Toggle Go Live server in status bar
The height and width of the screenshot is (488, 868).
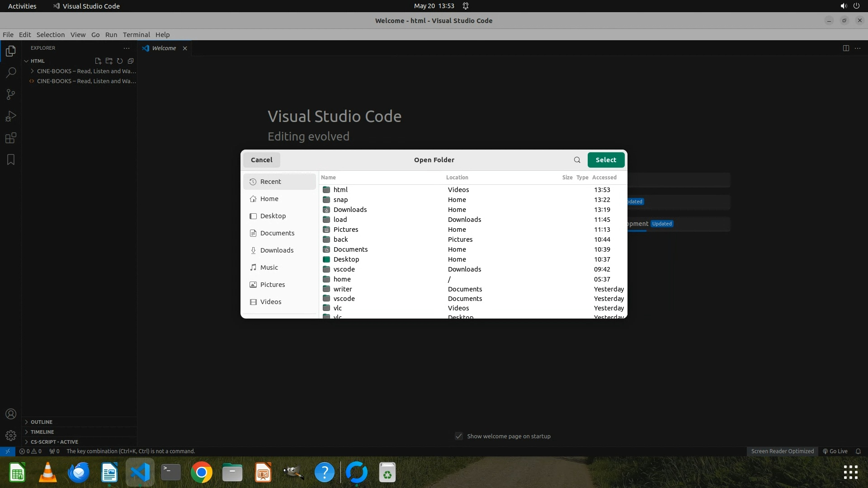(x=835, y=451)
